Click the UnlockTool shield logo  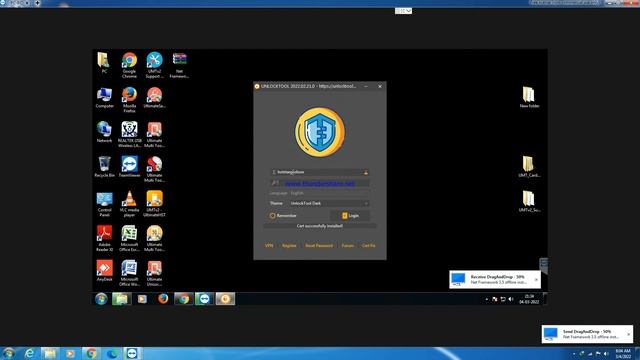coord(320,132)
